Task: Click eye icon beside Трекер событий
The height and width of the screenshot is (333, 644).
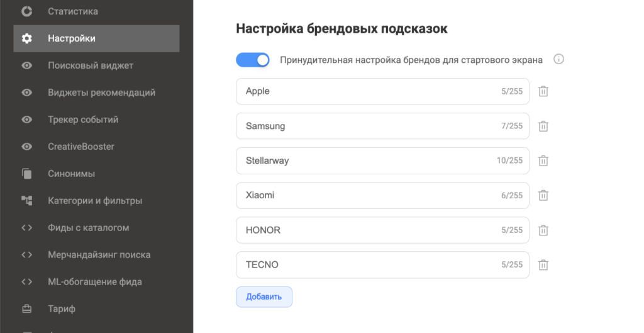Action: pos(26,120)
